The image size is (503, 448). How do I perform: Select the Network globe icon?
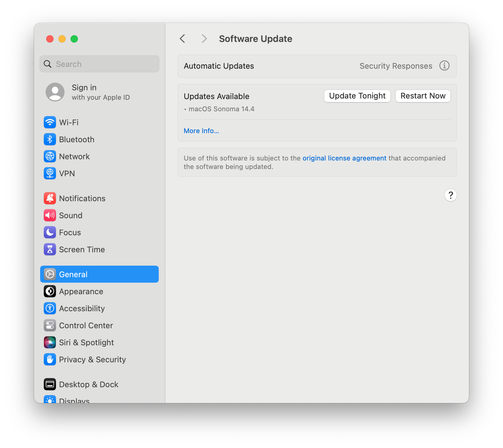50,157
